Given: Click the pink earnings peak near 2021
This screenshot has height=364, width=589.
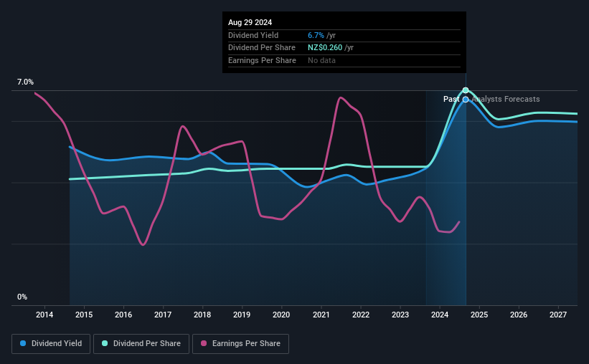Looking at the screenshot, I should pyautogui.click(x=340, y=98).
